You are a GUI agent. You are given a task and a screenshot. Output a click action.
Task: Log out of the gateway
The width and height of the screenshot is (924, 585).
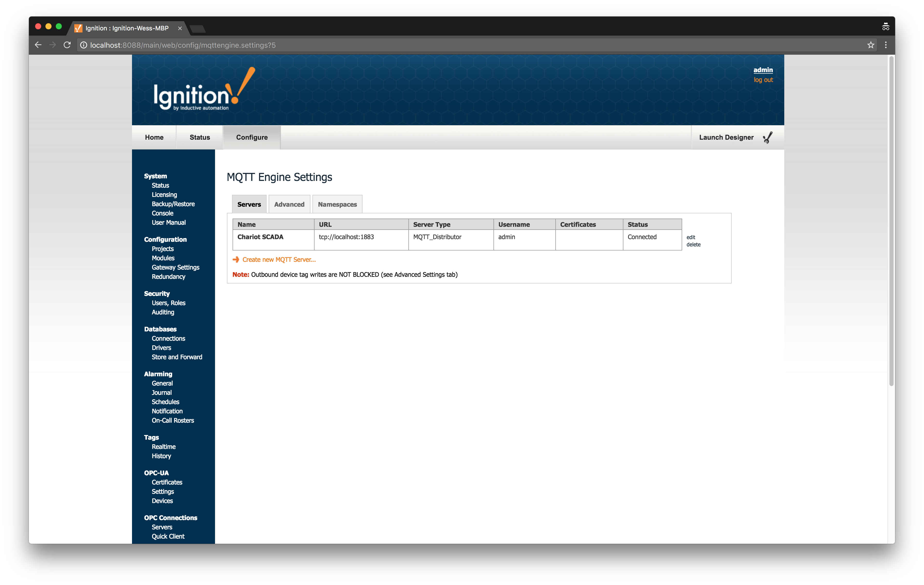[763, 80]
